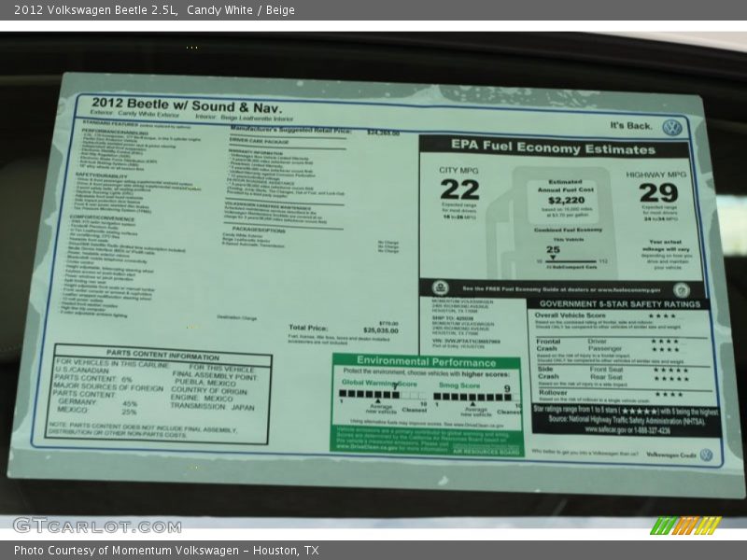Click the heading 2012 Beetle w/ Sound & Nav.
747x560 pixels.
(x=187, y=105)
